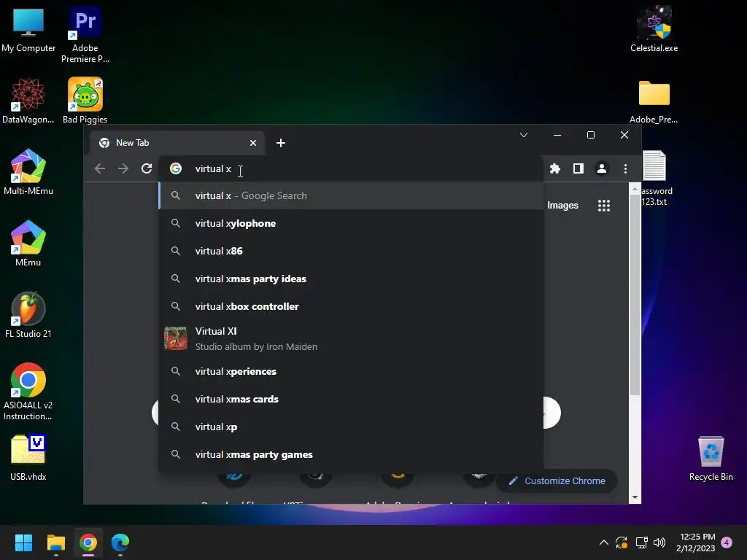Select the 'virtual x86' suggestion

coord(351,251)
